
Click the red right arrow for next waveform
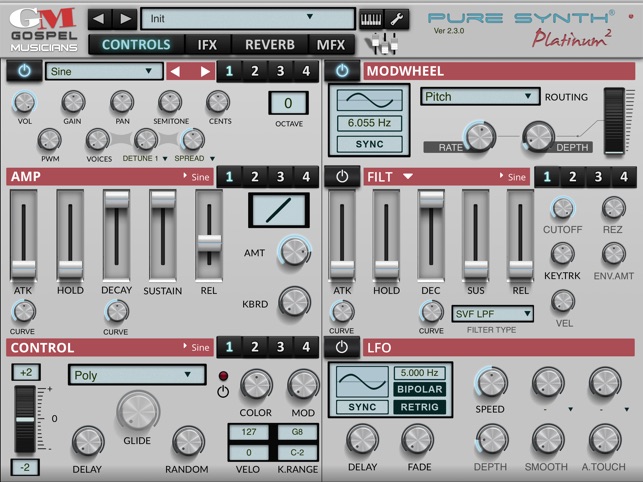(205, 71)
